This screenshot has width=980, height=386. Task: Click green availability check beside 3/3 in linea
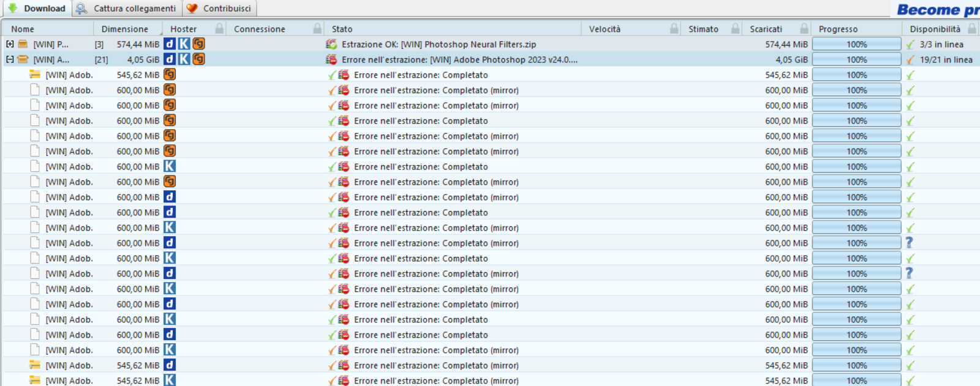(x=911, y=44)
